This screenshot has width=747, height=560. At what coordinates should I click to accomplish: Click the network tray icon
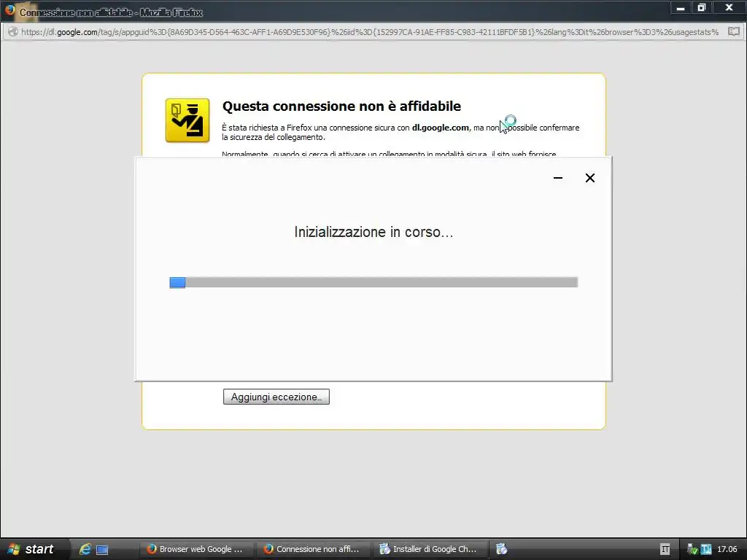(x=692, y=550)
